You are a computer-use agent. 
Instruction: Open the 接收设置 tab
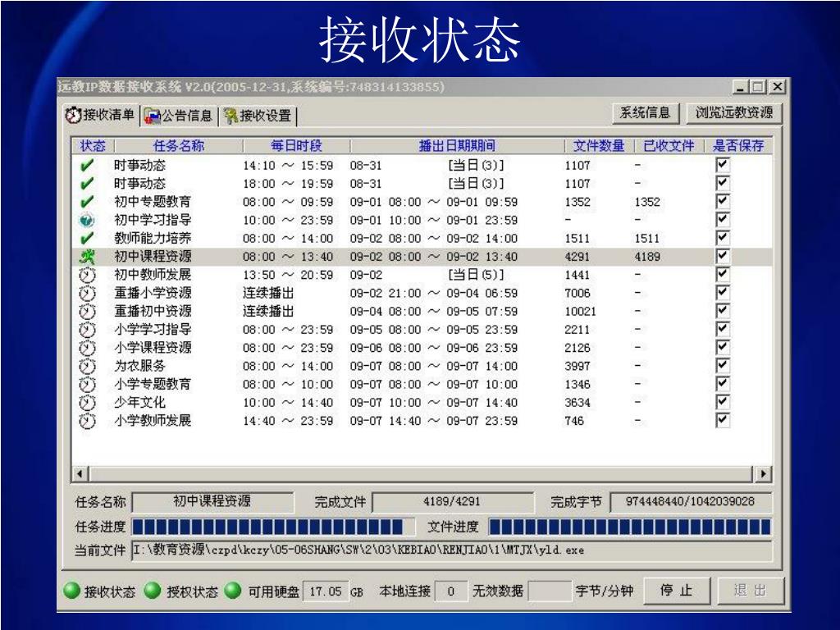coord(258,116)
